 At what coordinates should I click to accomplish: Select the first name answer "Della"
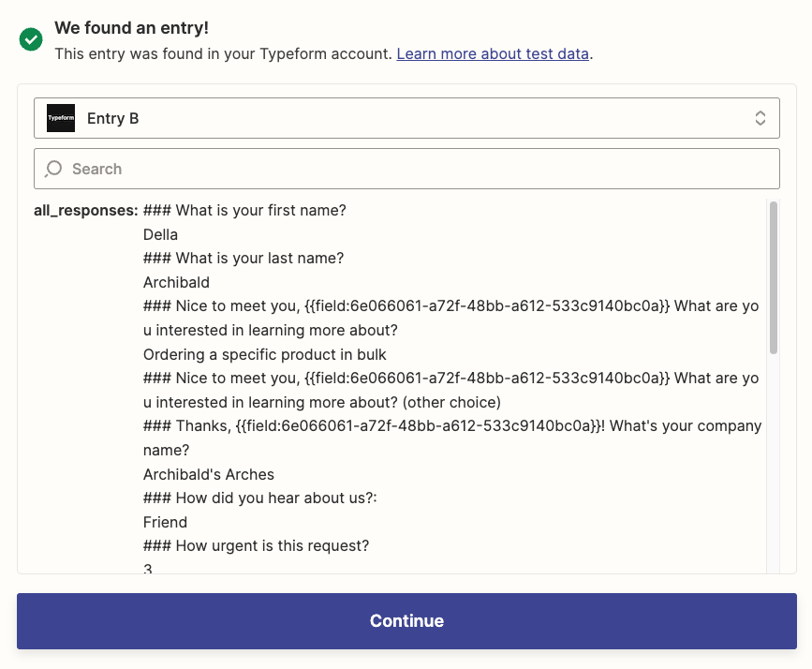tap(160, 234)
